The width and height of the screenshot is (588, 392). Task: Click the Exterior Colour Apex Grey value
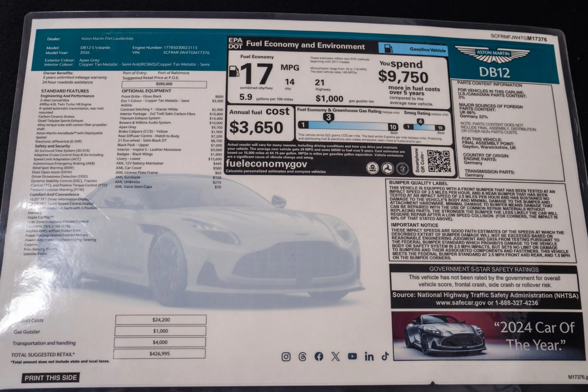89,60
